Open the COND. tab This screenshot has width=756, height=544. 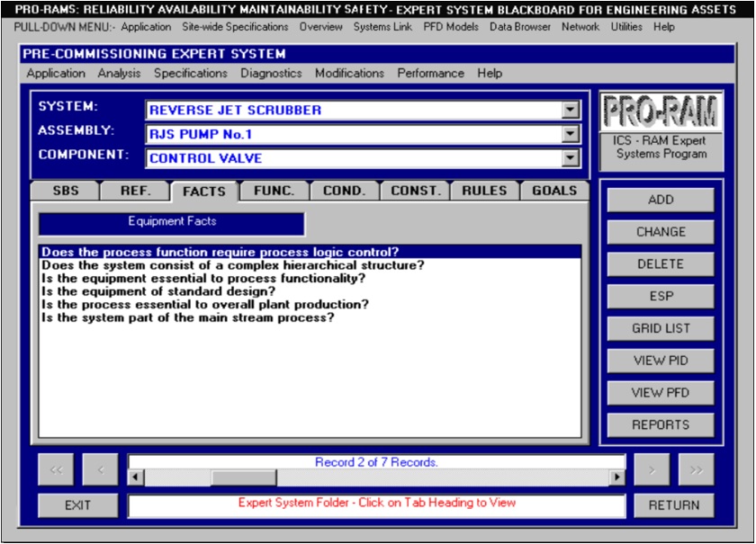coord(344,191)
